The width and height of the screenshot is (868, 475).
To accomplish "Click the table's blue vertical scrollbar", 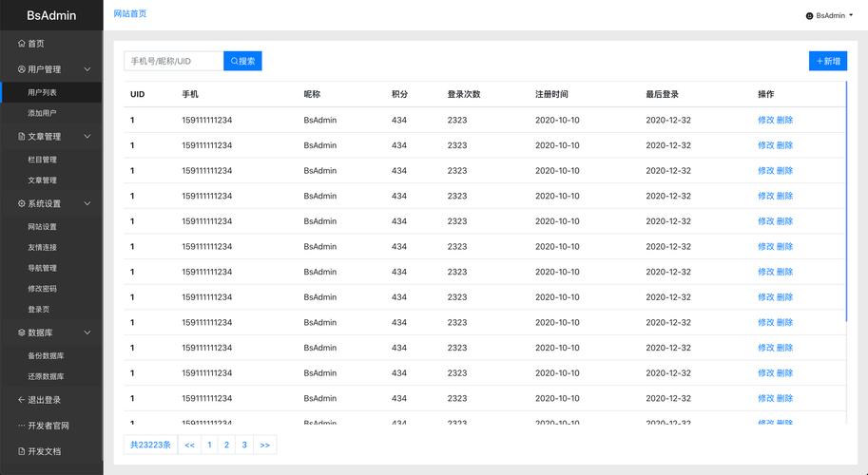I will click(846, 201).
